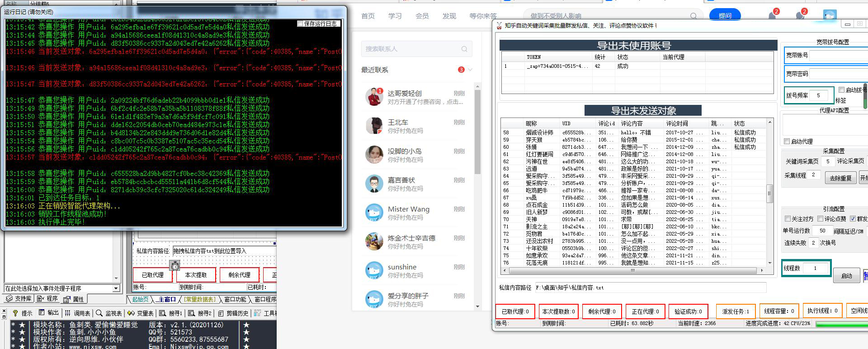
Task: Click the comment table scroll-left arrow
Action: pyautogui.click(x=505, y=270)
